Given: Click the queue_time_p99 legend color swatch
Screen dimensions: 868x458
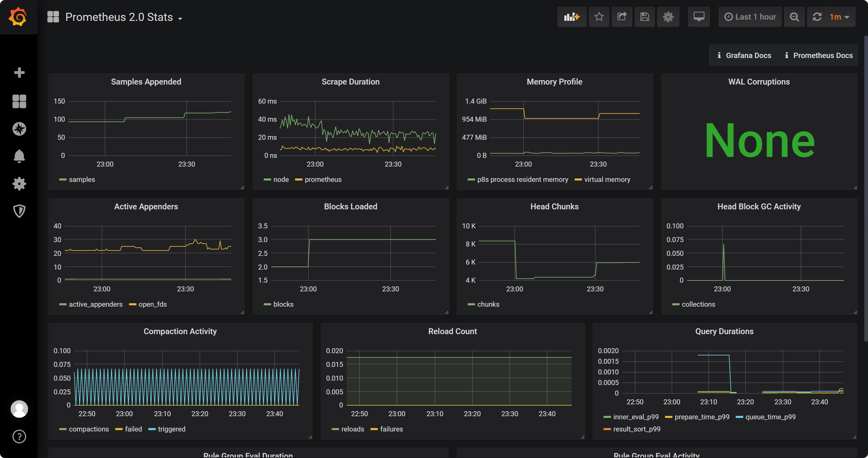Looking at the screenshot, I should (x=739, y=417).
